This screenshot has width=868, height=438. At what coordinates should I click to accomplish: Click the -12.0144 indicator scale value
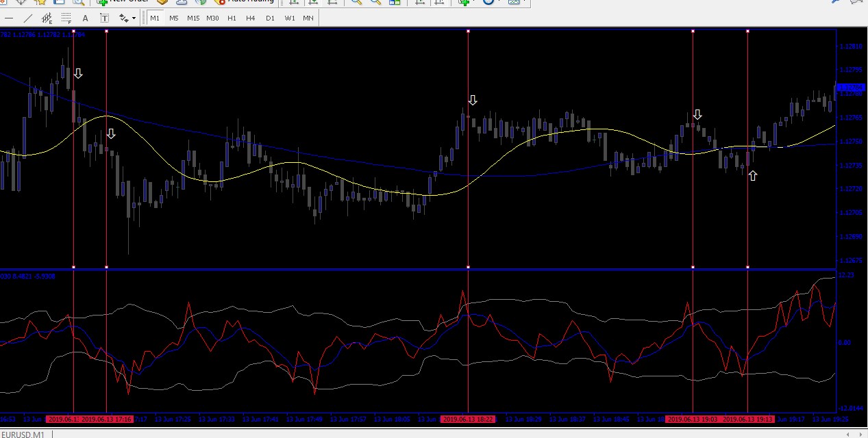[x=850, y=409]
